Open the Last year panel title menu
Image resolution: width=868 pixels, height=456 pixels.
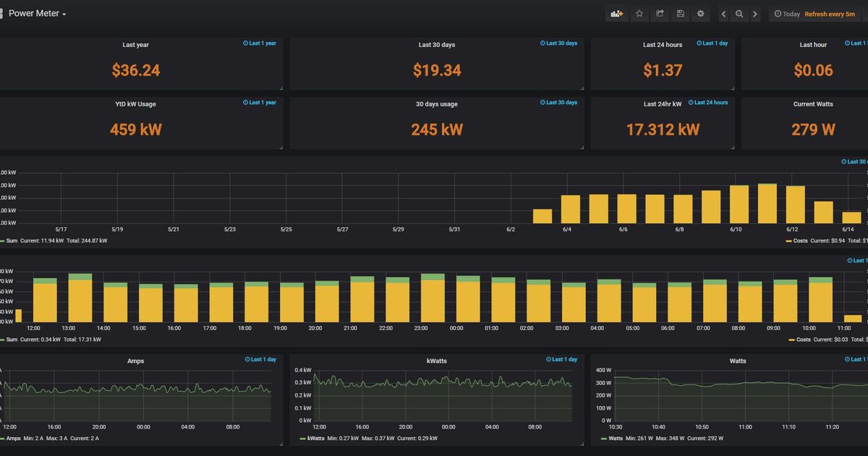tap(136, 44)
